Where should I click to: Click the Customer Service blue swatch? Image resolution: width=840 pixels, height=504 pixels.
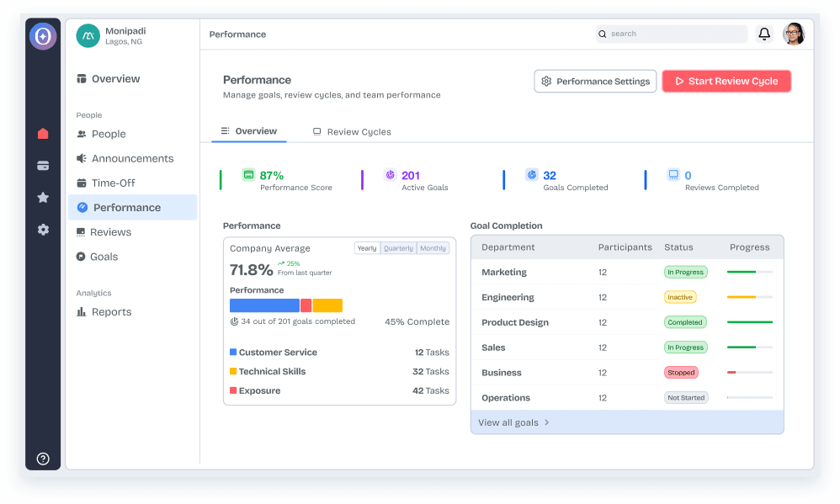(x=233, y=352)
